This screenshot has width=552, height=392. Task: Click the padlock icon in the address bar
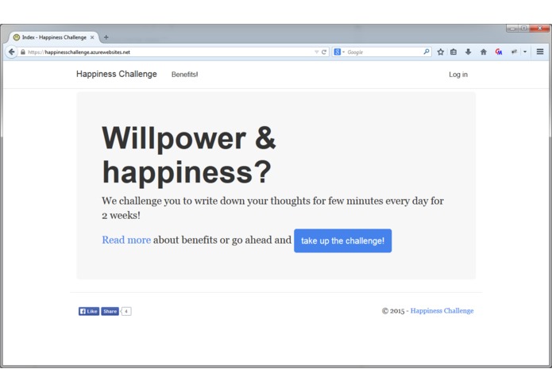pyautogui.click(x=23, y=52)
